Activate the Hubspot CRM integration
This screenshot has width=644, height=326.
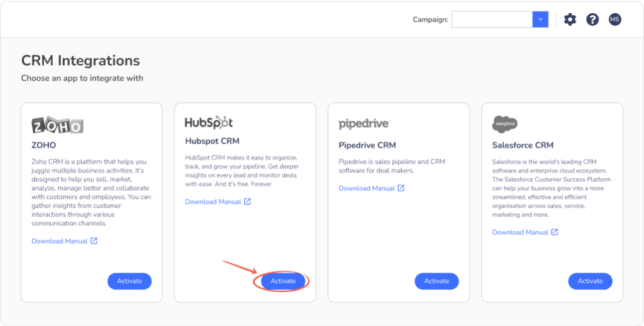pyautogui.click(x=283, y=281)
